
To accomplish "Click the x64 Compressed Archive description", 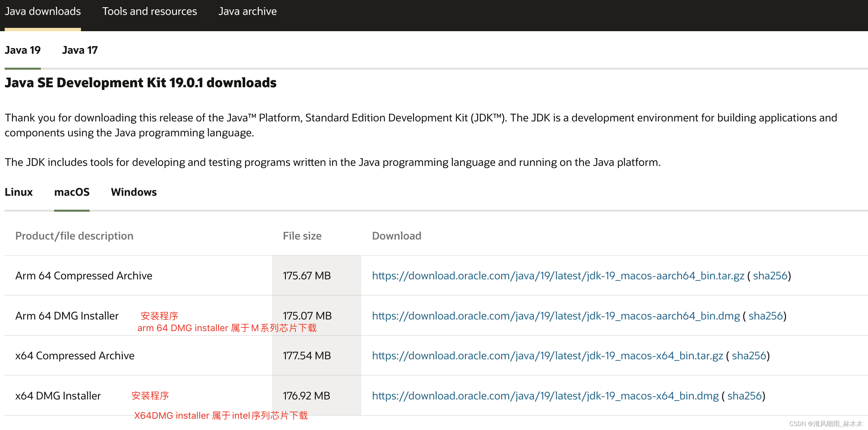I will point(75,356).
